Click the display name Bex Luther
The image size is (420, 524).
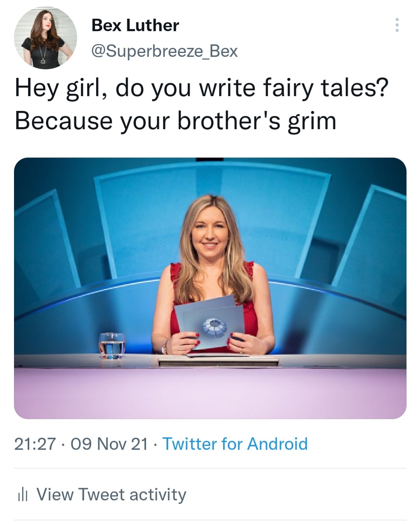pyautogui.click(x=135, y=25)
